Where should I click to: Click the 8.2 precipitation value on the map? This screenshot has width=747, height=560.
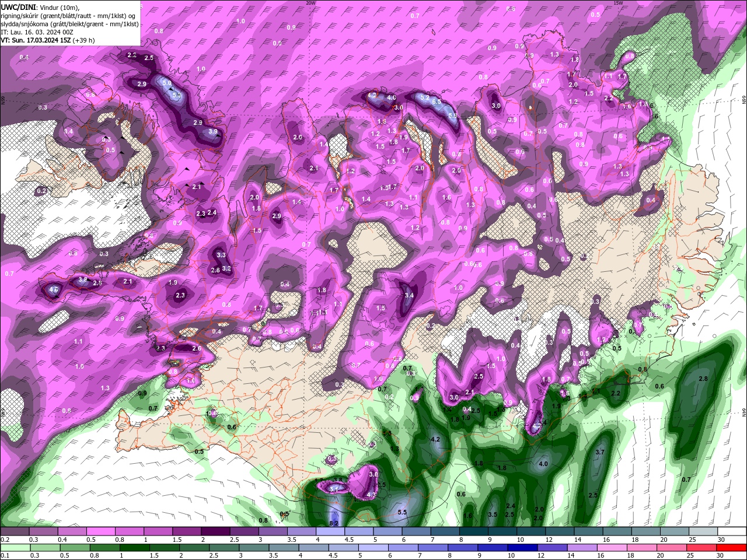point(334,523)
